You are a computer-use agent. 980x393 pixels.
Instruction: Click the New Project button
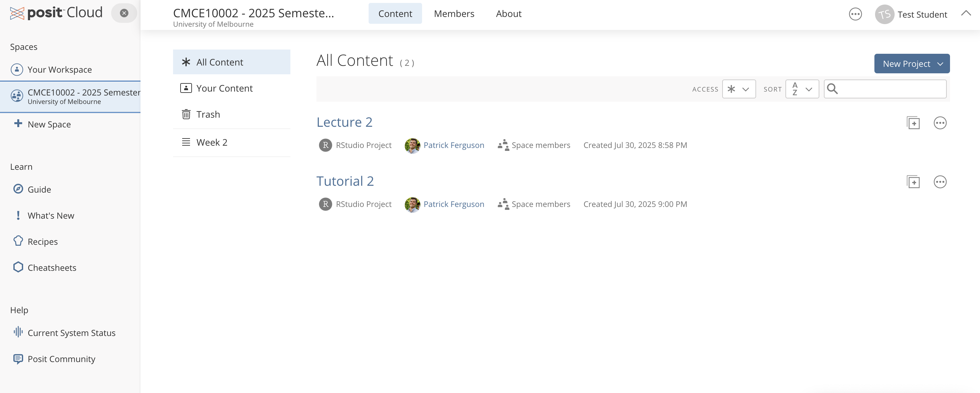pos(912,64)
